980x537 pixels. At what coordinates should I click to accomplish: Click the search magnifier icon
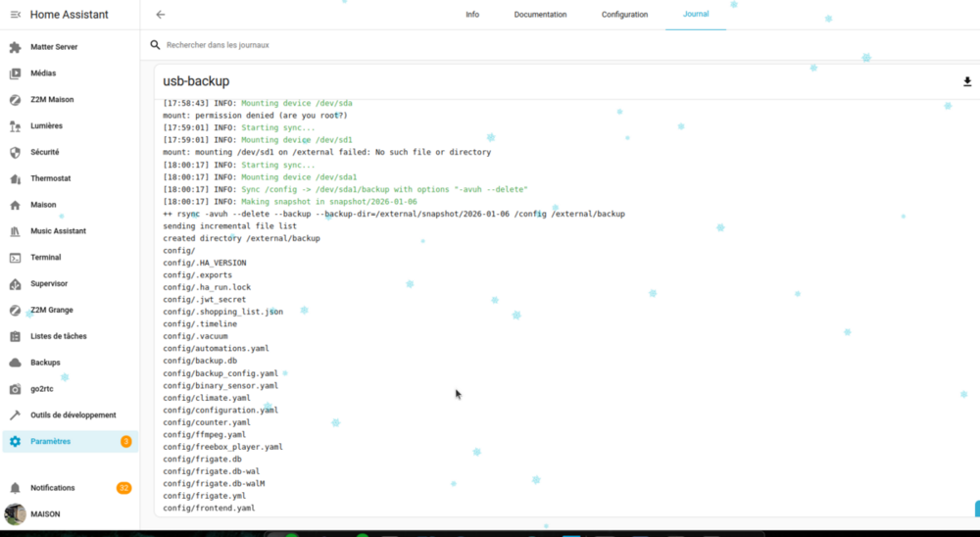155,45
